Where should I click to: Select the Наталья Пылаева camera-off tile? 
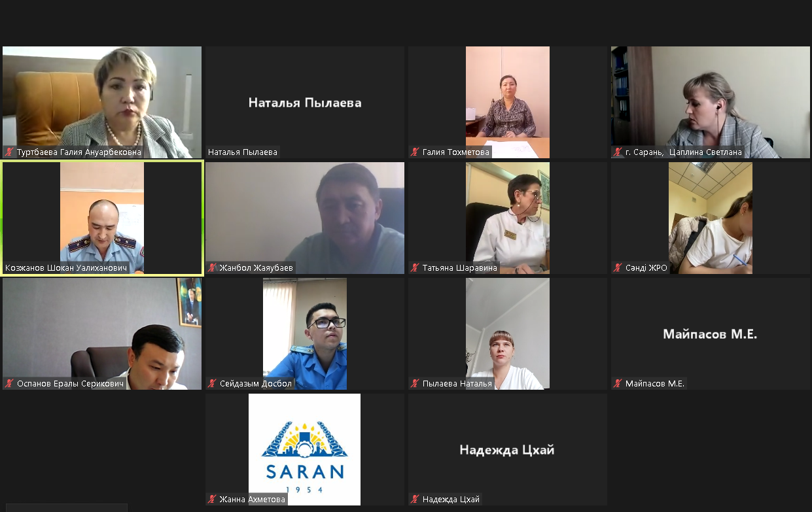click(x=305, y=103)
